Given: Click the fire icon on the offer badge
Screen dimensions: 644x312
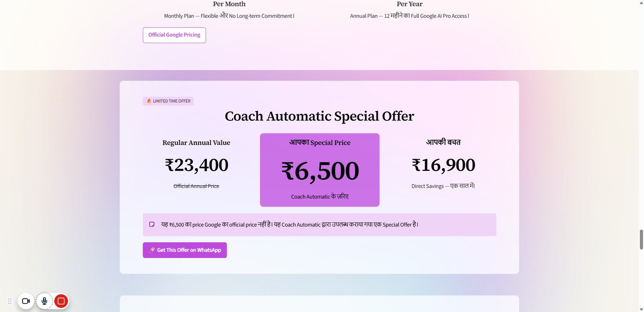Looking at the screenshot, I should 149,101.
